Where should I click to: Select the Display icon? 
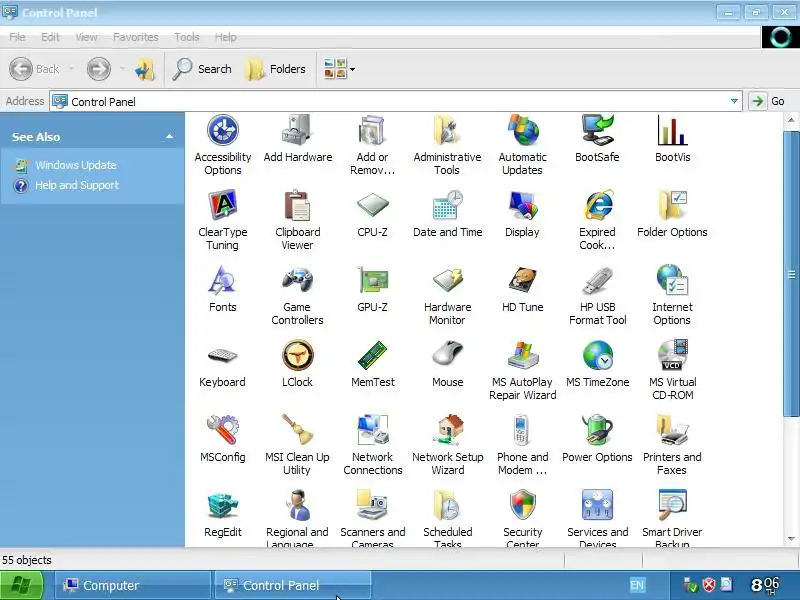(522, 205)
